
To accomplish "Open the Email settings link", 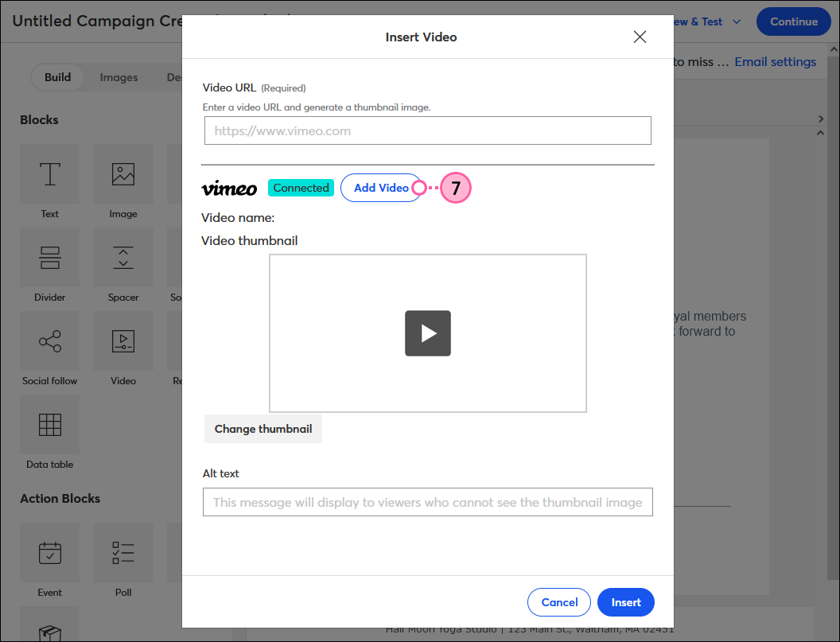I will 776,62.
